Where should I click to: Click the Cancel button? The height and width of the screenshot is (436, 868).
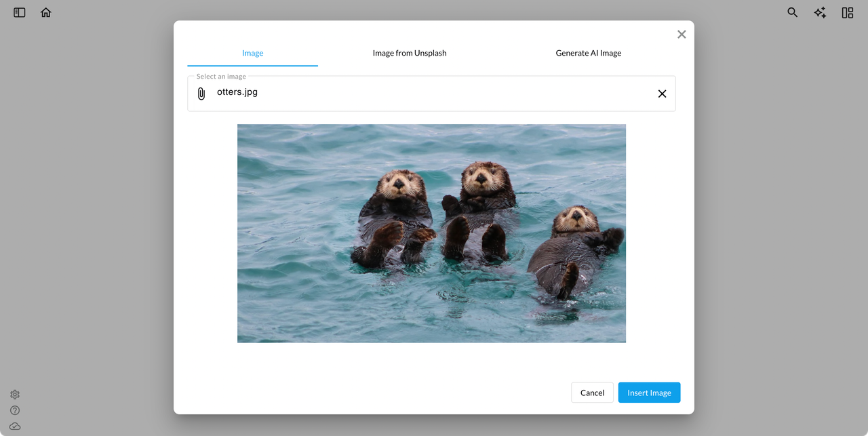(x=593, y=393)
